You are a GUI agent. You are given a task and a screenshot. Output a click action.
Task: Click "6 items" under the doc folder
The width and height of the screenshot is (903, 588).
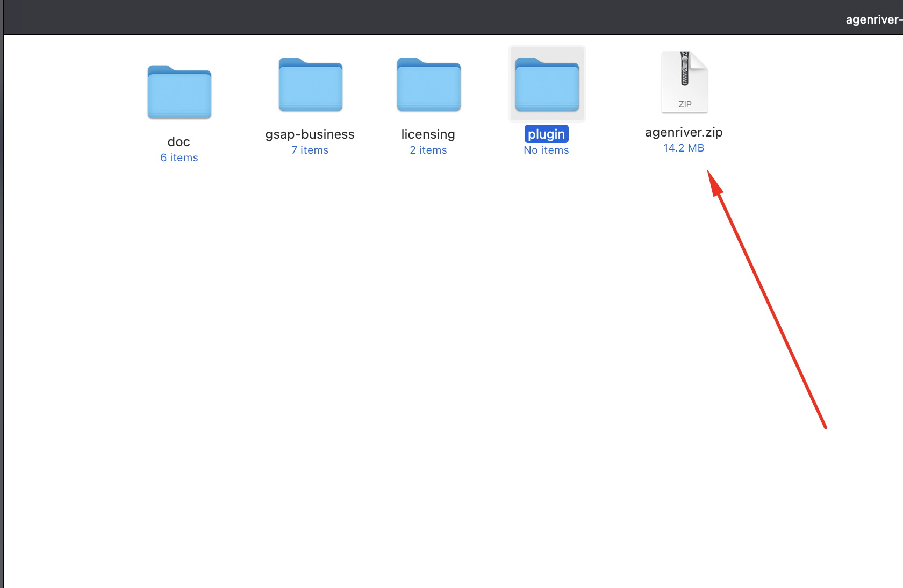point(179,157)
